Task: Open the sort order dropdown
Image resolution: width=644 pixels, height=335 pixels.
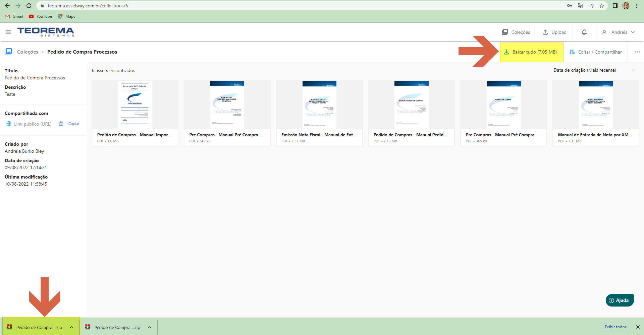Action: [594, 70]
